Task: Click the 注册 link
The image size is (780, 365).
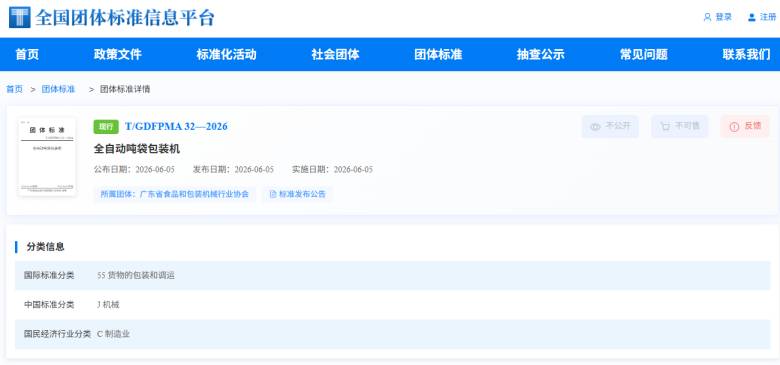Action: (x=768, y=17)
